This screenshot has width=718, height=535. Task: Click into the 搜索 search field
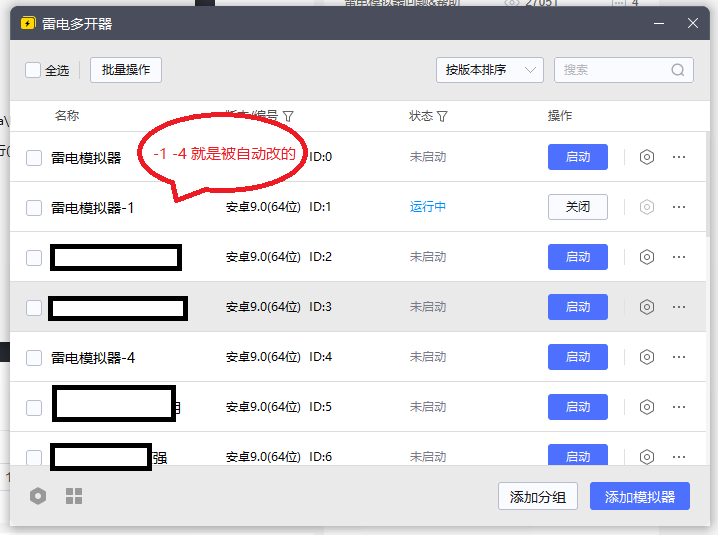612,70
